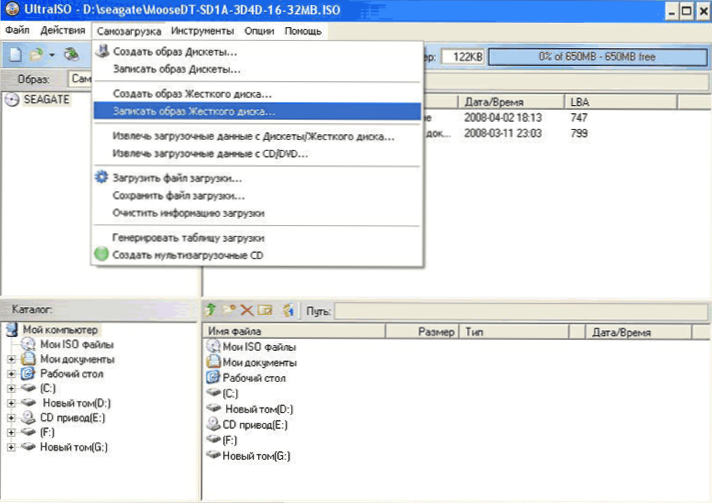
Task: Open the Помощь menu
Action: 303,31
